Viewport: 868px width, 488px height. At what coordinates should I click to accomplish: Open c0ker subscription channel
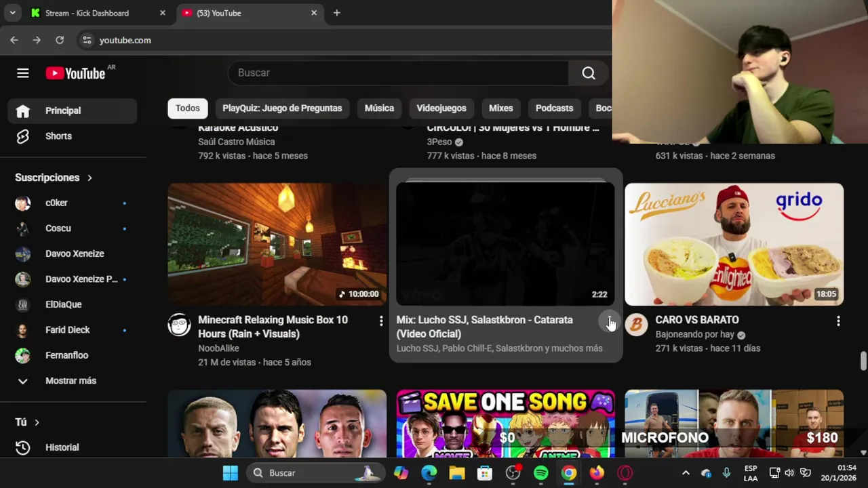click(x=73, y=203)
